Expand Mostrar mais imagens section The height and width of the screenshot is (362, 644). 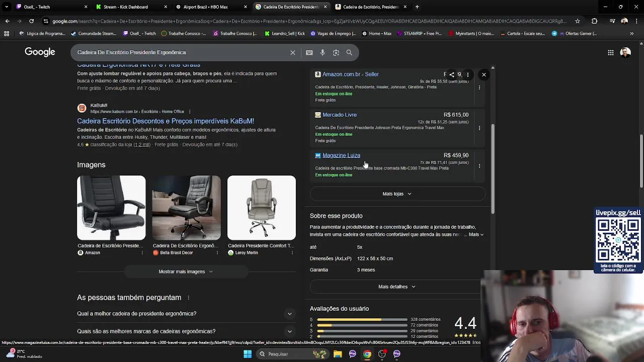click(x=186, y=271)
